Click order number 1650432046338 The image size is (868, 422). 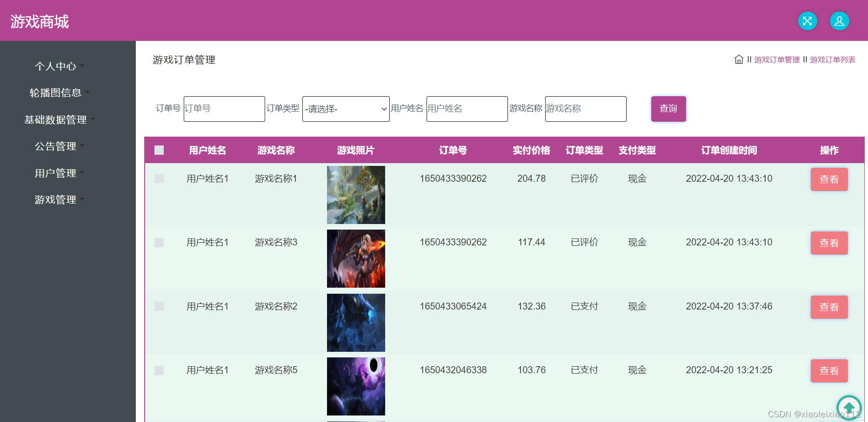(453, 370)
